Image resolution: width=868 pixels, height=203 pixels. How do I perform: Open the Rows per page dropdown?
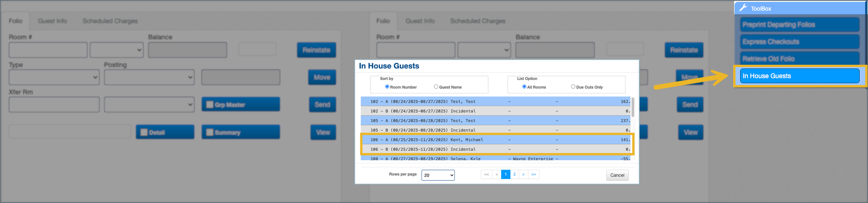pos(438,175)
